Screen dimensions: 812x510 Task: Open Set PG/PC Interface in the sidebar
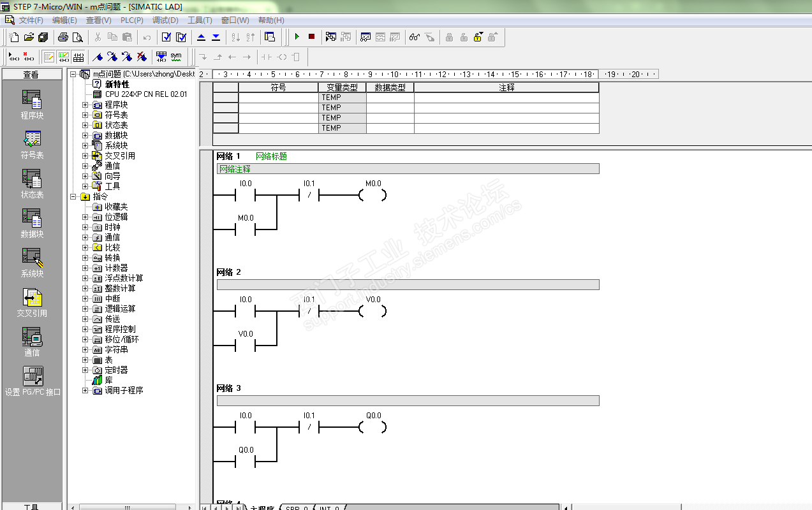coord(32,382)
